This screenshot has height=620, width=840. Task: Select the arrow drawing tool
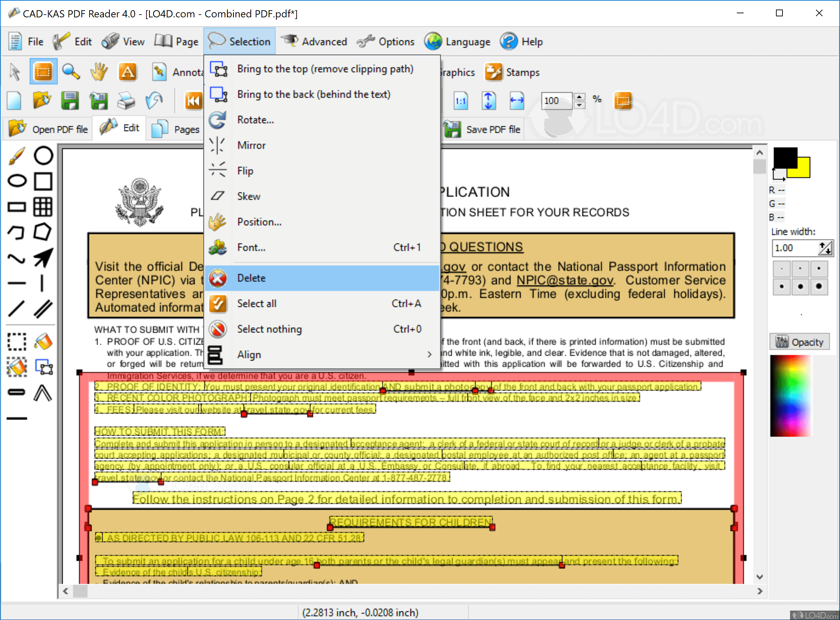(43, 258)
